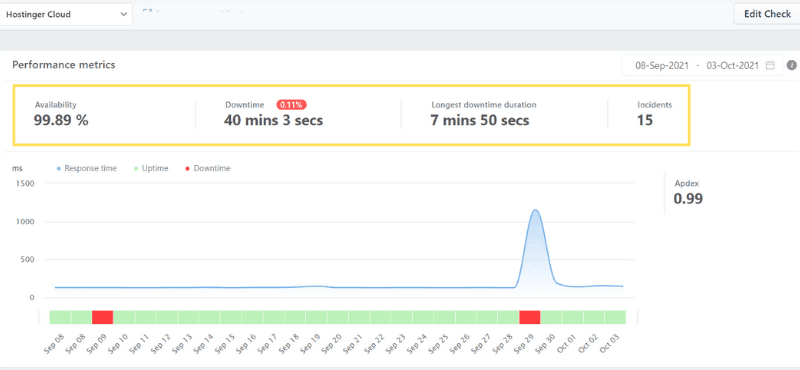Viewport: 800px width, 370px height.
Task: Click the help info icon beside date range
Action: pyautogui.click(x=792, y=65)
